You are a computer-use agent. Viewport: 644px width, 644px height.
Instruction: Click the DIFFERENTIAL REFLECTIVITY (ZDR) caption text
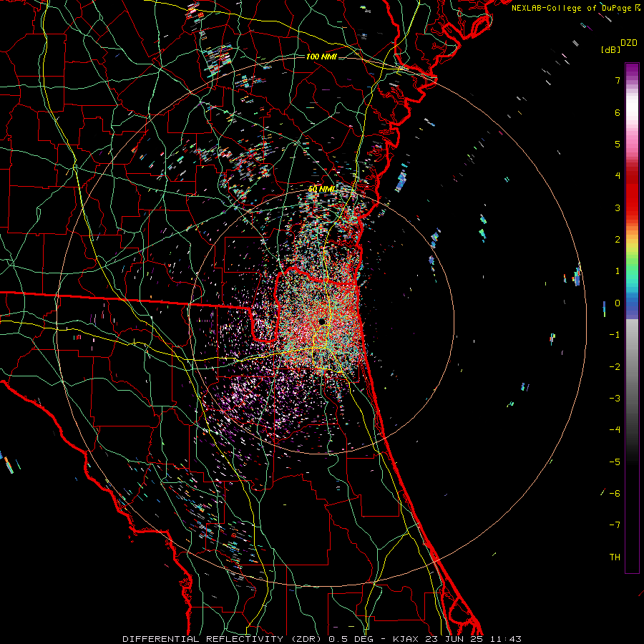click(223, 639)
